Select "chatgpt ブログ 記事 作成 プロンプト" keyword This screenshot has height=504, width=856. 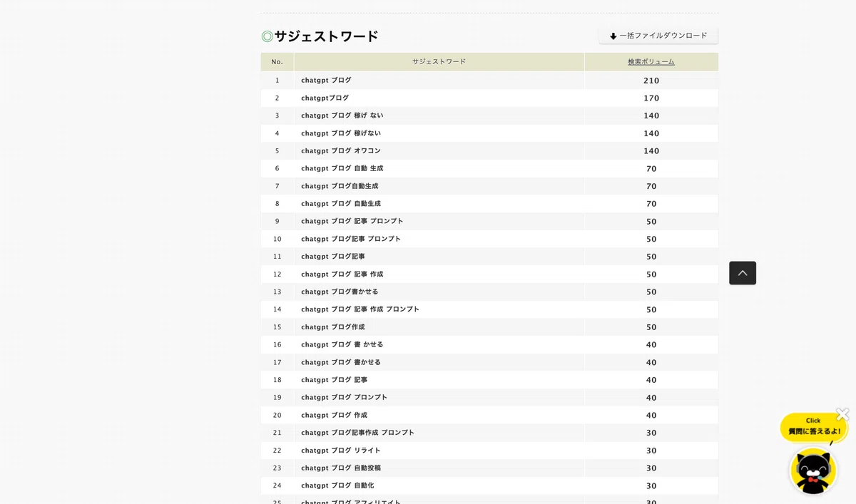[x=360, y=309]
